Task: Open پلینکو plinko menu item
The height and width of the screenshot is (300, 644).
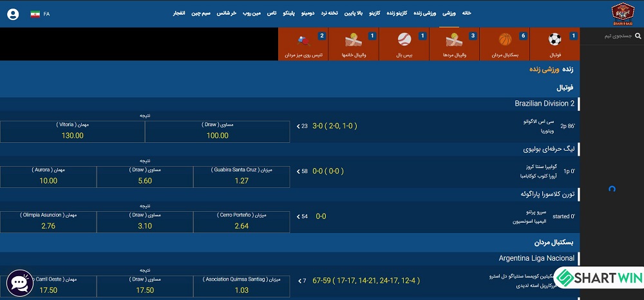Action: click(289, 13)
